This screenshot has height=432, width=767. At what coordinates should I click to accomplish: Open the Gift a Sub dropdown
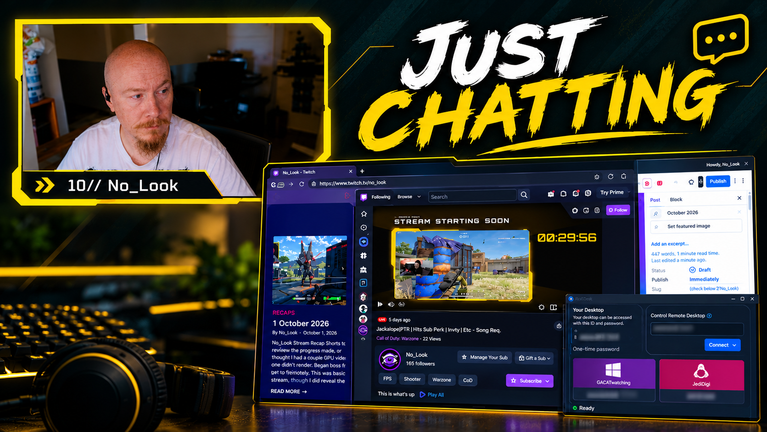pos(534,358)
